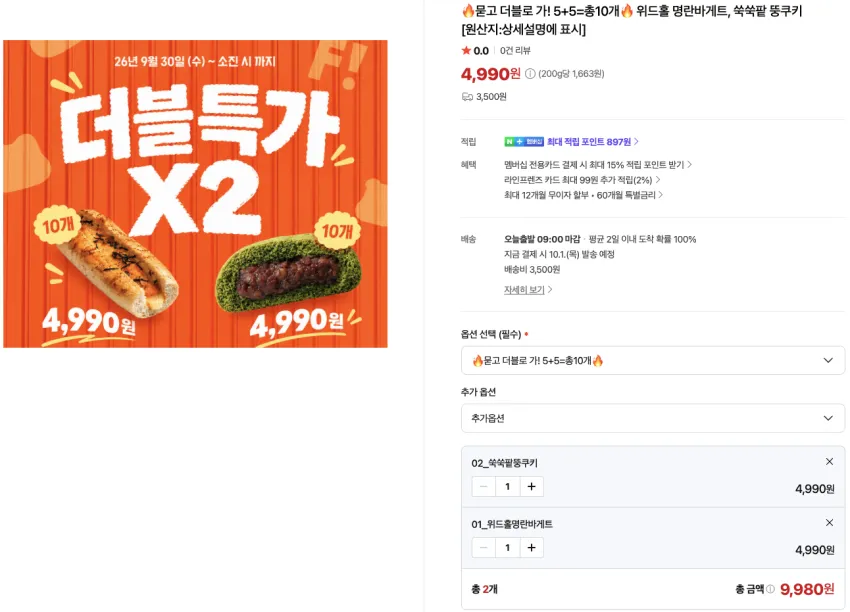The image size is (850, 612).
Task: Click the 더블특가 X2 product image
Action: point(195,194)
